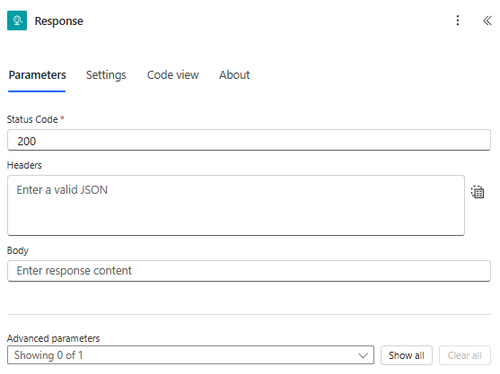Focus the Status Code field showing 200
500x374 pixels.
[x=249, y=140]
